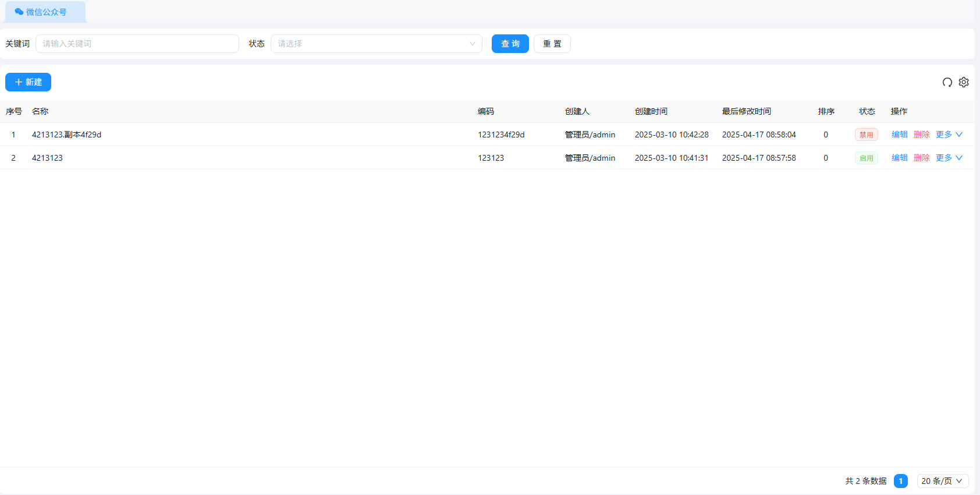Edit the 4213123.副本4f29d record

899,135
